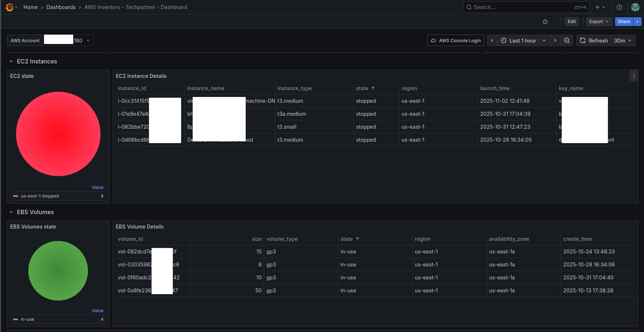Sort EC2 table by region column

pyautogui.click(x=409, y=88)
